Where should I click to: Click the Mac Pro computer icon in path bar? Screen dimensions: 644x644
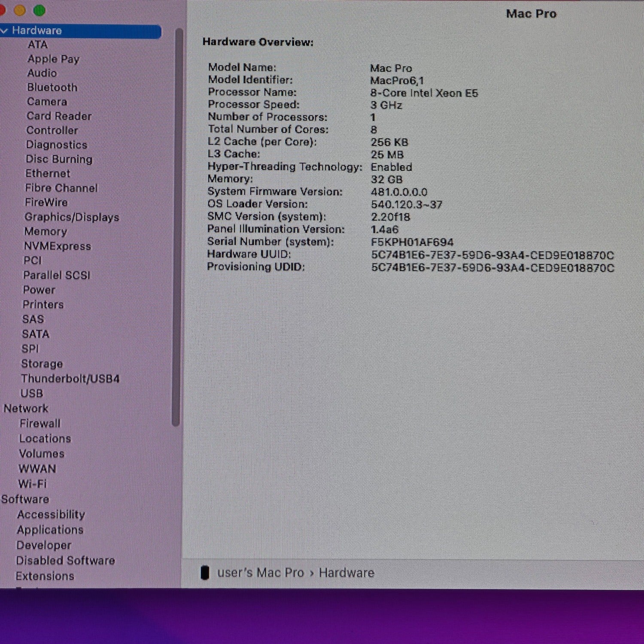[205, 573]
